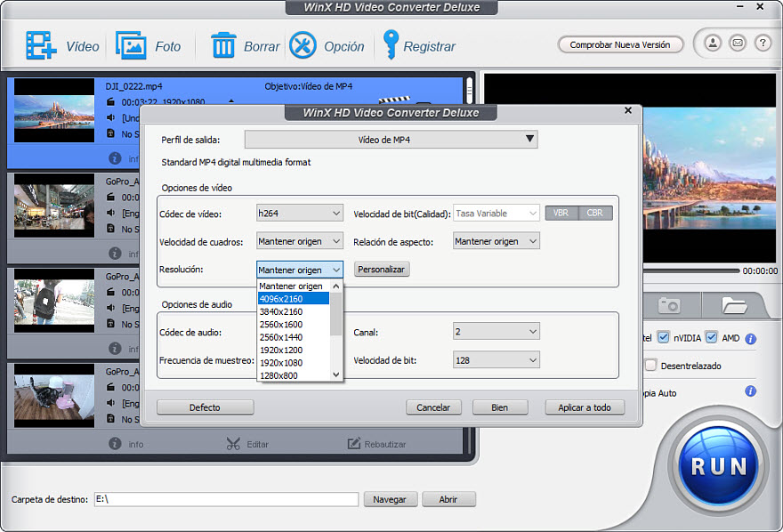Open the Canal dropdown
This screenshot has width=783, height=532.
coord(496,331)
